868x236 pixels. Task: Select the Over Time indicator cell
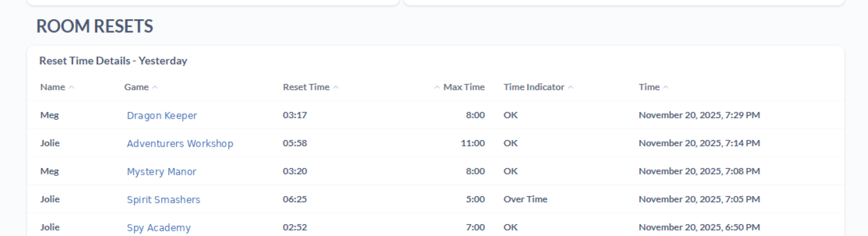[x=525, y=199]
